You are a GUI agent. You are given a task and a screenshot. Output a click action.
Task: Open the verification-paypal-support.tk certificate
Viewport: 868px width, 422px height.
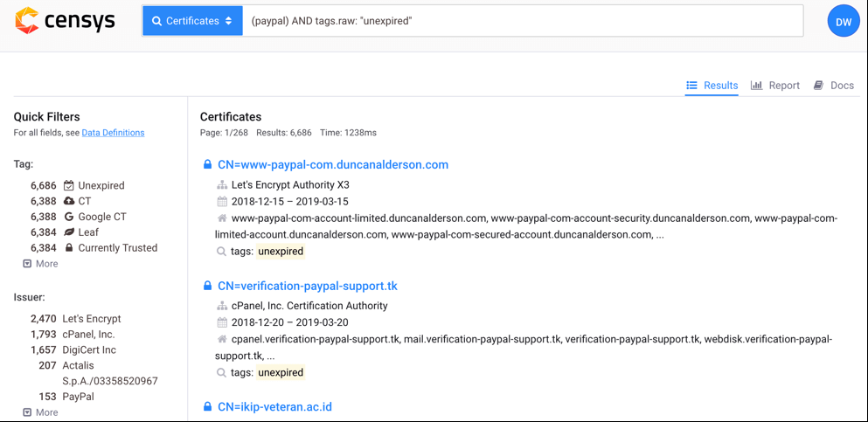click(307, 286)
